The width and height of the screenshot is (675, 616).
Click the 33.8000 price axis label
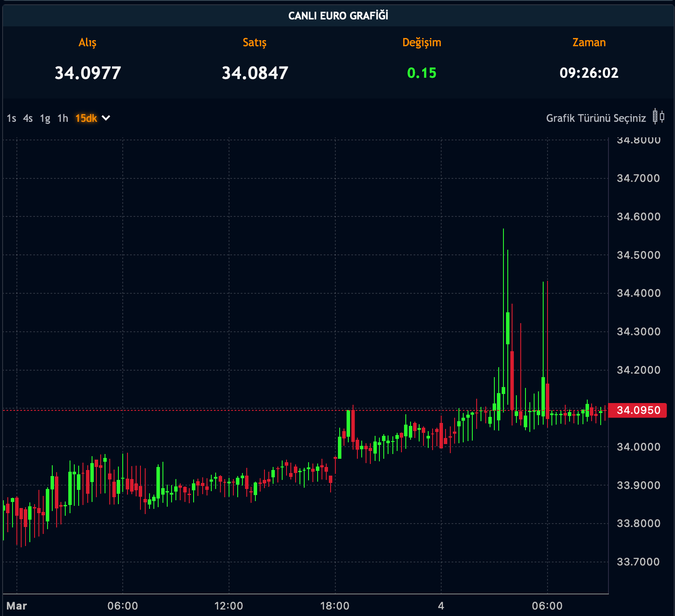coord(638,523)
